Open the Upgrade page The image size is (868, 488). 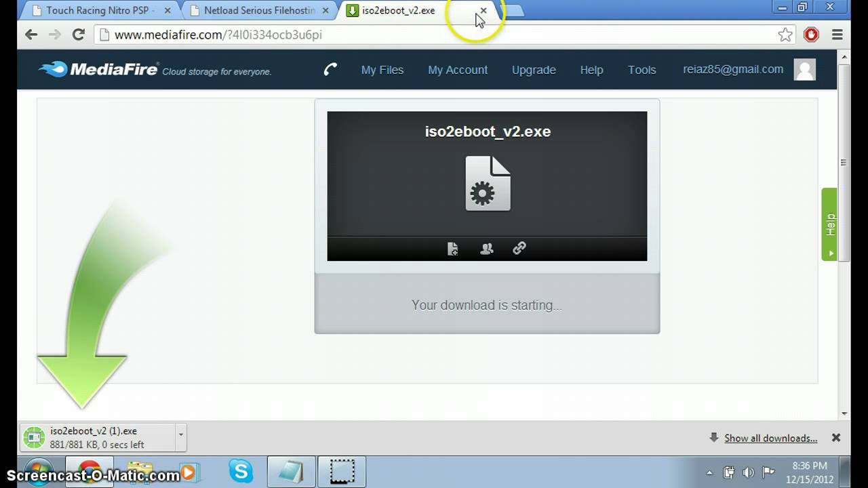(534, 70)
